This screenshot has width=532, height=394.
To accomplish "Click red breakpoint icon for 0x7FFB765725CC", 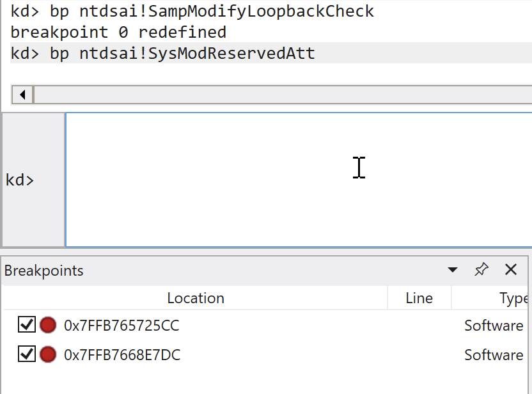I will click(48, 325).
